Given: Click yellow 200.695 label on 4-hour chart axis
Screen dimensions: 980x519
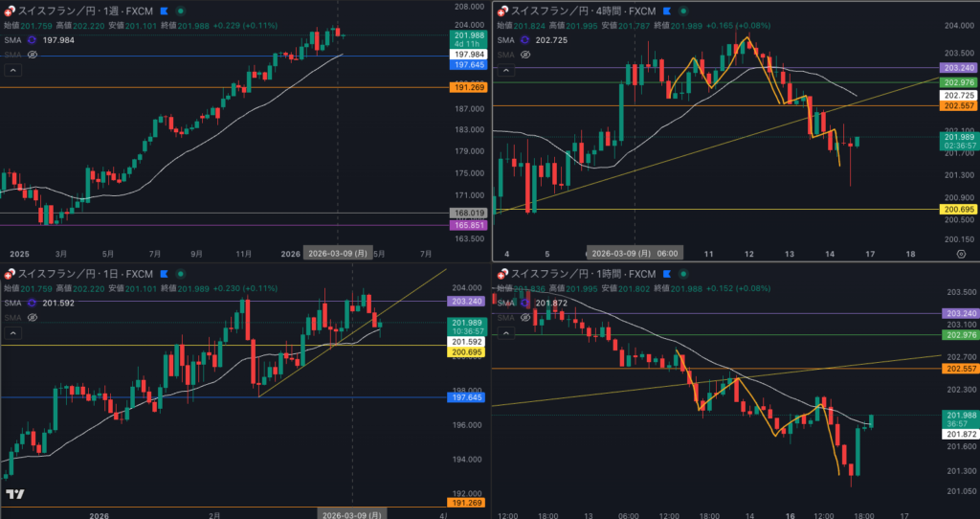Looking at the screenshot, I should coord(959,210).
